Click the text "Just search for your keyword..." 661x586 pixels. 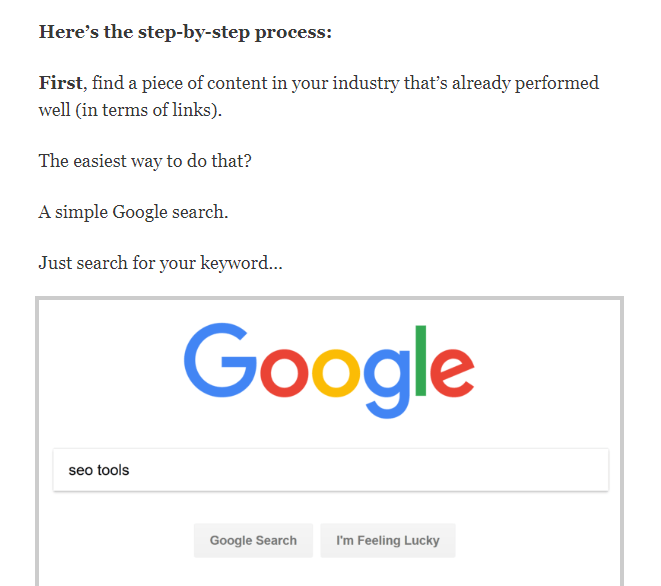tap(160, 264)
